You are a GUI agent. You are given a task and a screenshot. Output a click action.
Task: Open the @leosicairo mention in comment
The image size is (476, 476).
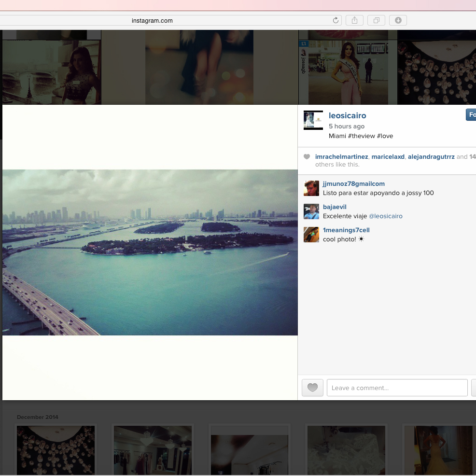click(386, 216)
